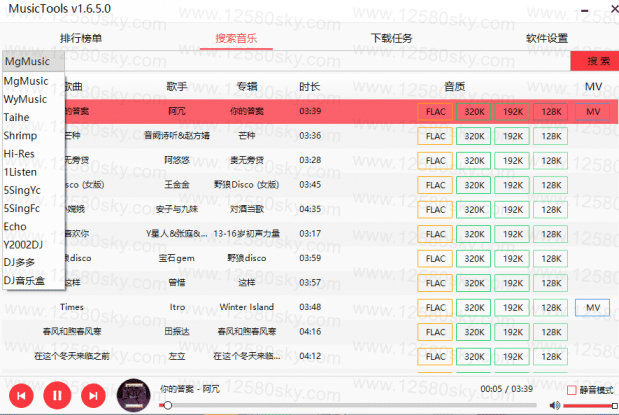The image size is (619, 415).
Task: Select 5SingFc source option
Action: 33,208
